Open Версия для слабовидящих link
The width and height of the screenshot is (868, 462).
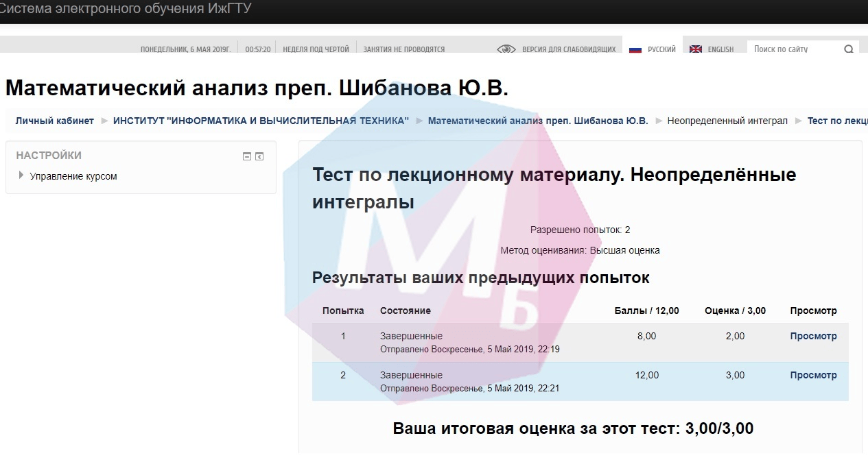point(568,49)
